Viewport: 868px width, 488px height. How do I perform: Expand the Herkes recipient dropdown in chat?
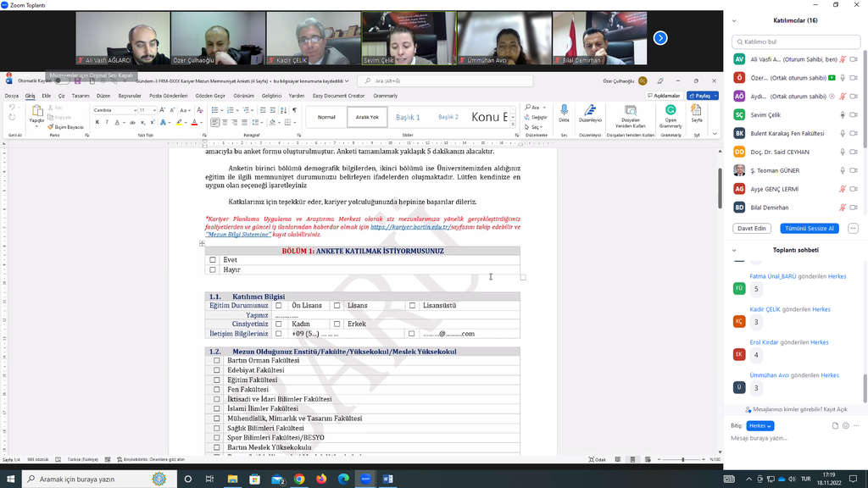coord(759,425)
